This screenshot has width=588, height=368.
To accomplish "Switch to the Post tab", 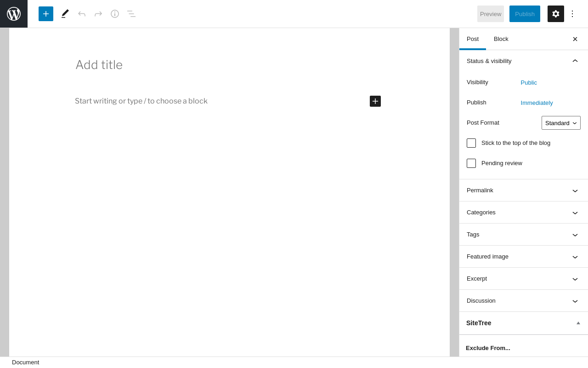I will (473, 39).
